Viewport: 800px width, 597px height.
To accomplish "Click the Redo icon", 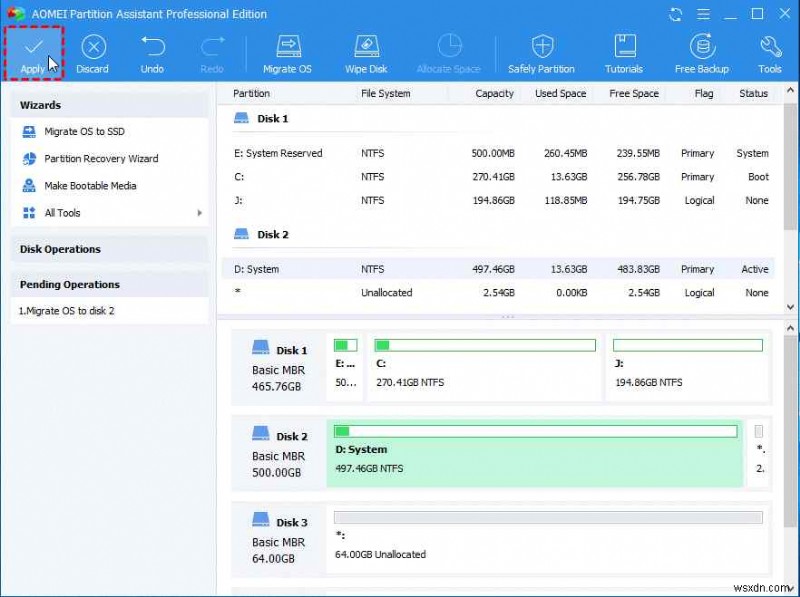I will [211, 52].
